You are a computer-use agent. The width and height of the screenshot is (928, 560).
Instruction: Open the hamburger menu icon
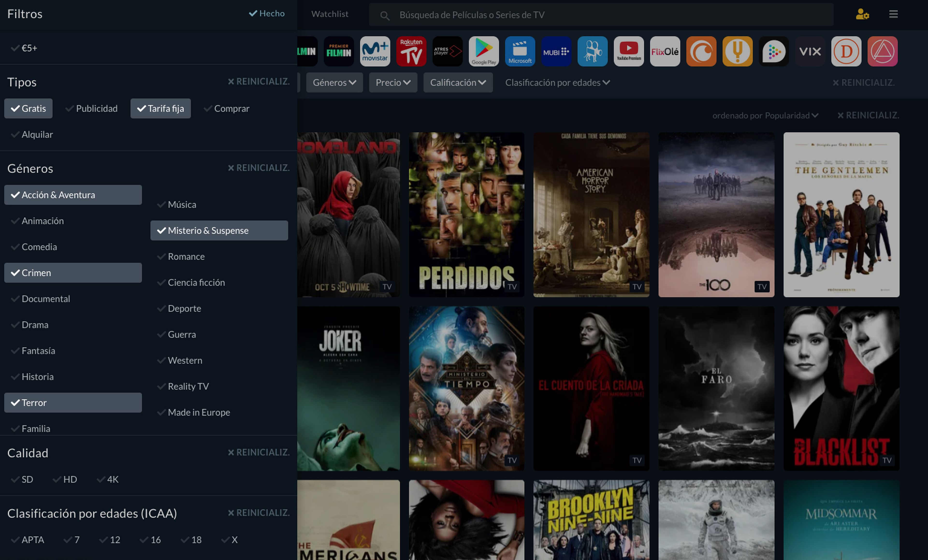point(893,14)
